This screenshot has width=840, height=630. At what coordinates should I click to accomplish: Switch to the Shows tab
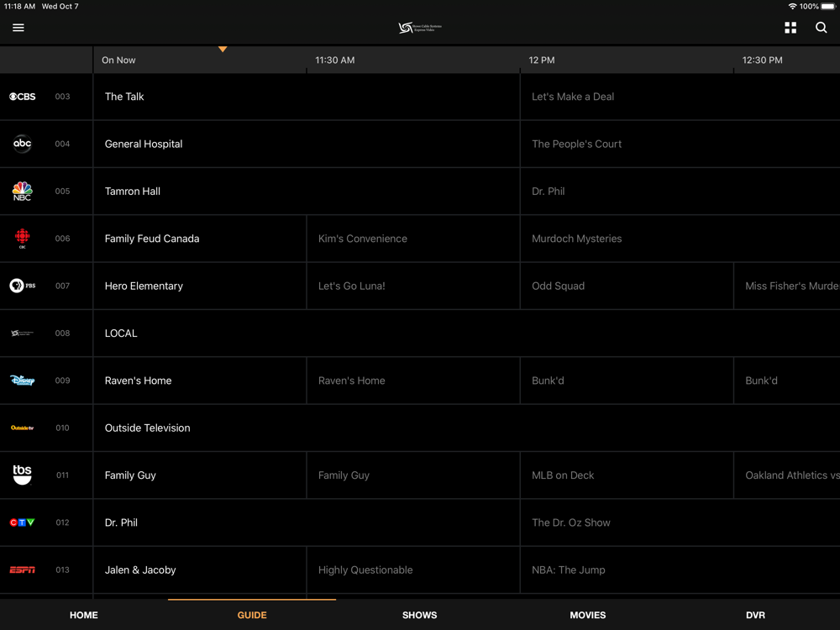click(x=419, y=615)
